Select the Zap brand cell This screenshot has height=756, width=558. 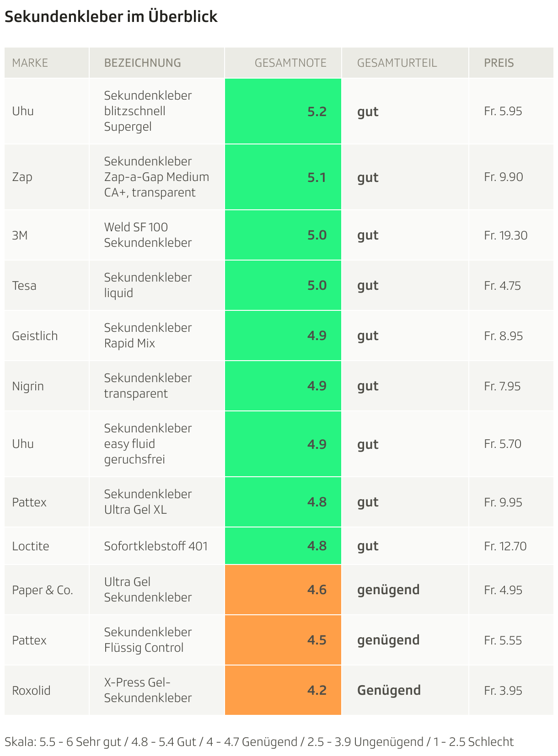coord(47,177)
